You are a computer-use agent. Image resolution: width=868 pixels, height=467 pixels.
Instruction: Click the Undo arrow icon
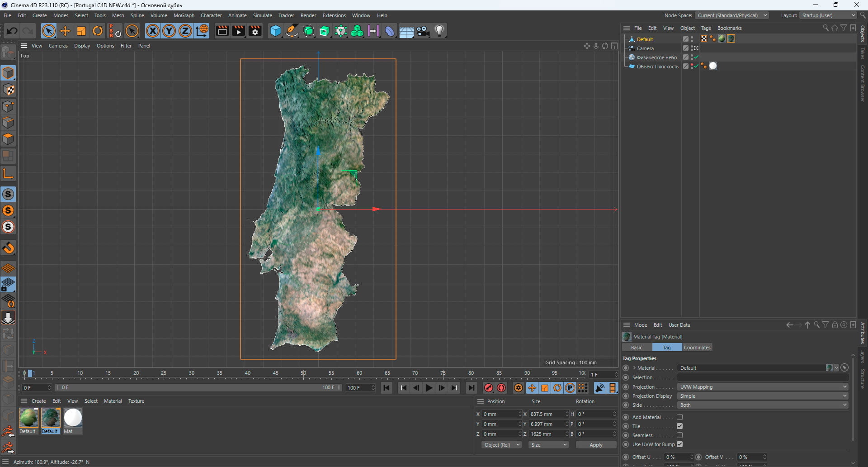coord(12,31)
